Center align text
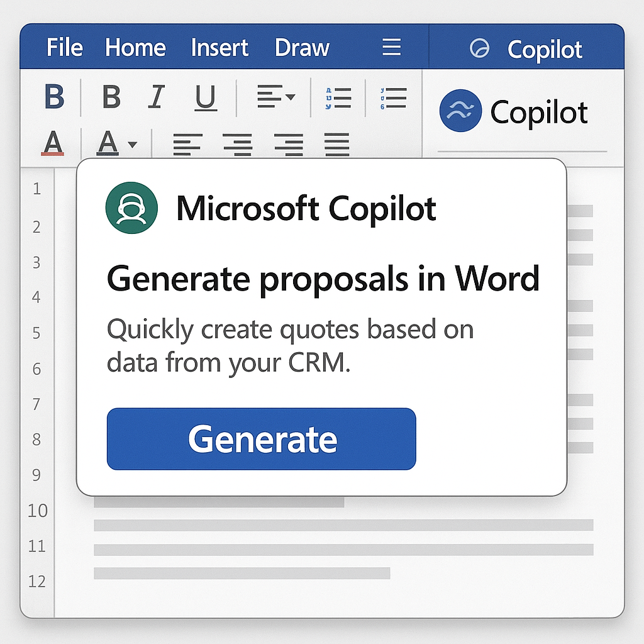 [237, 145]
